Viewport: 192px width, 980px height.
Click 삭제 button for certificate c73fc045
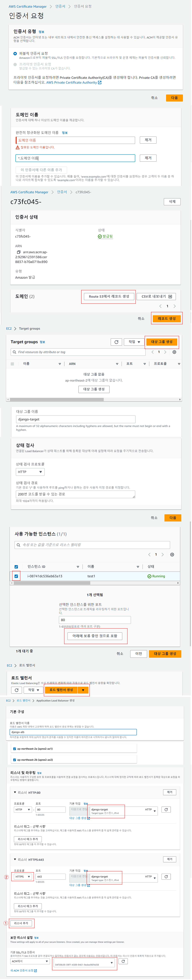pos(172,202)
